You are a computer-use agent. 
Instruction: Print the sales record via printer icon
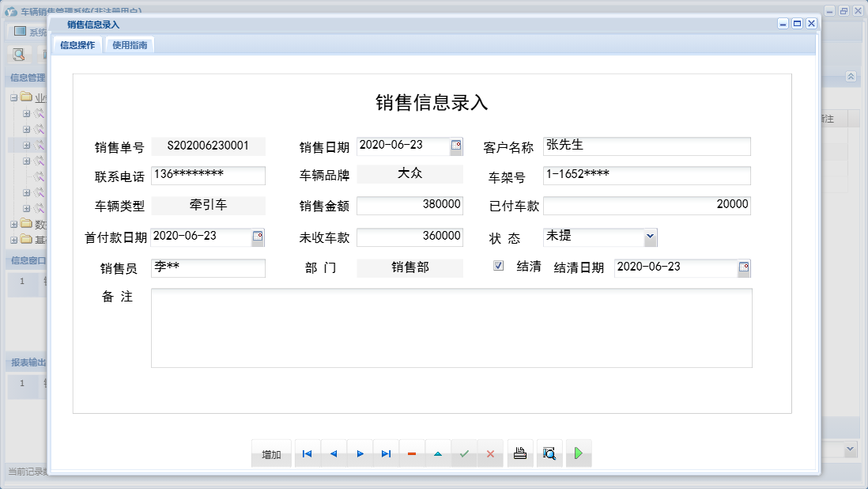(519, 453)
